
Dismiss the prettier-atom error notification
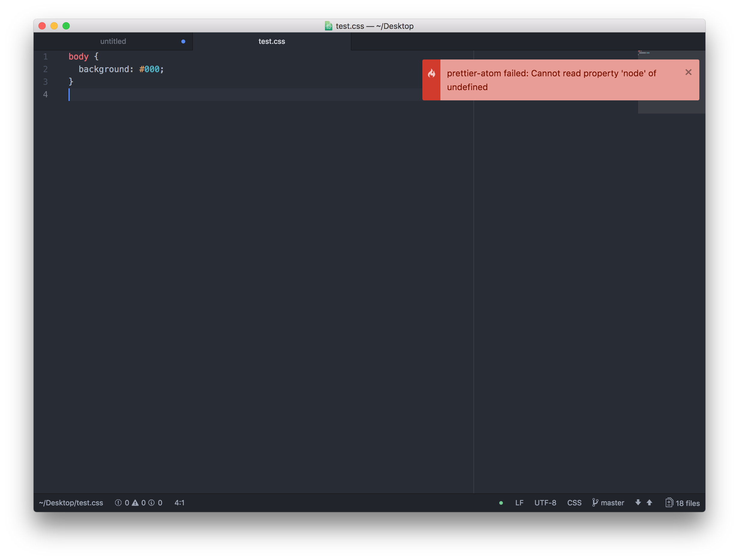688,72
